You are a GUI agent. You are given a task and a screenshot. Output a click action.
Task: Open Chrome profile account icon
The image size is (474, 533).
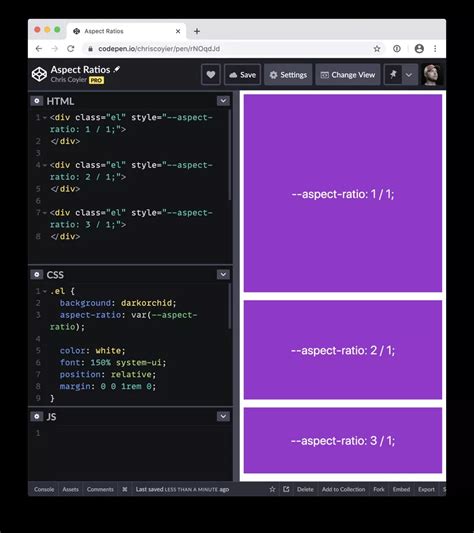419,49
